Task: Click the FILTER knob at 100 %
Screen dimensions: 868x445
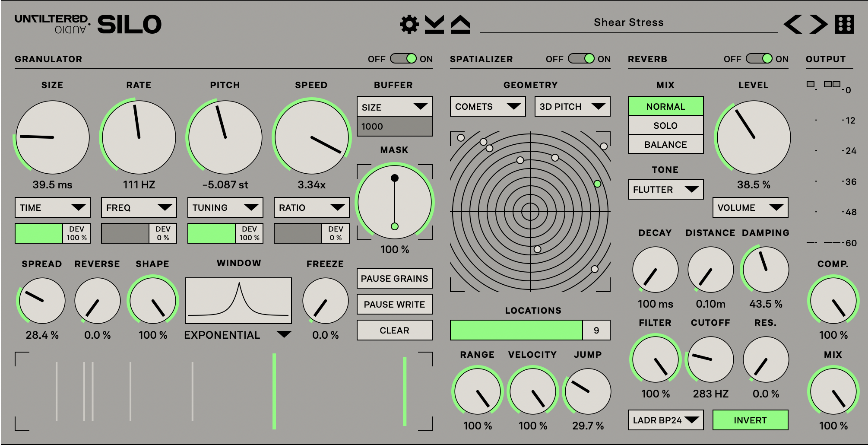Action: pos(656,359)
